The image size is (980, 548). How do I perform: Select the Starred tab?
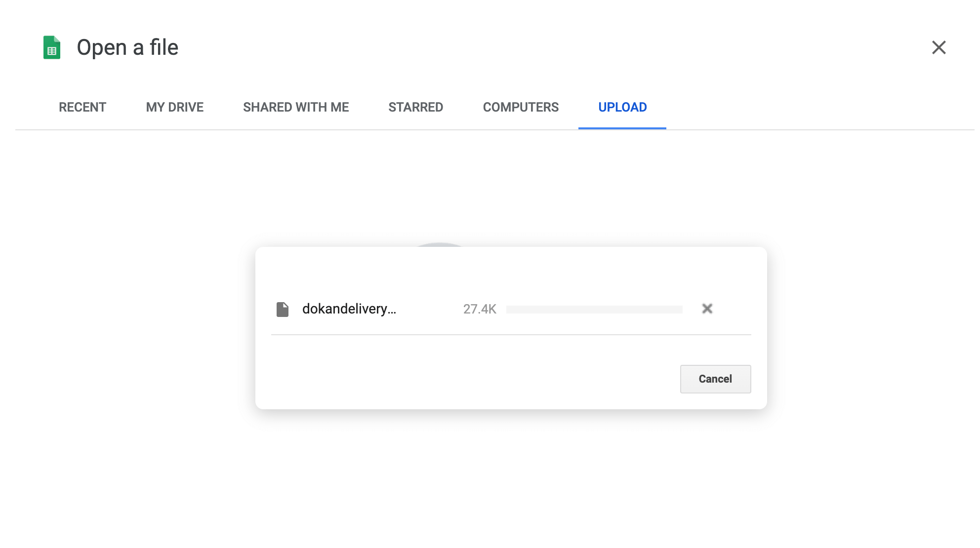coord(415,107)
